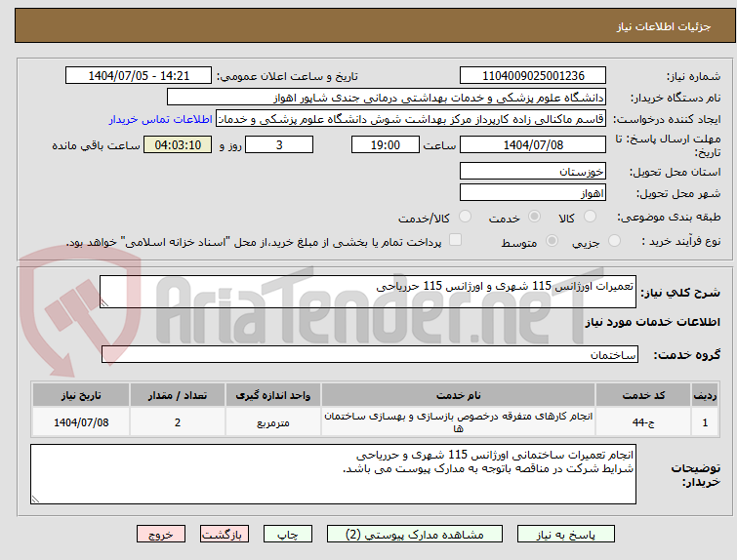Toggle اسناد خزانه اسلامی payment checkbox
This screenshot has width=737, height=560.
[x=455, y=240]
